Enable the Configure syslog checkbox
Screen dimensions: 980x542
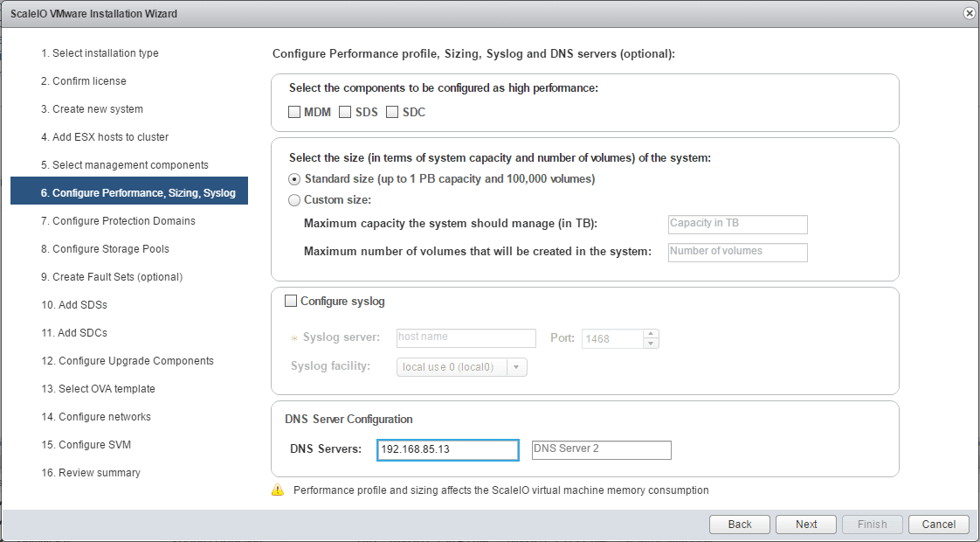click(x=291, y=302)
